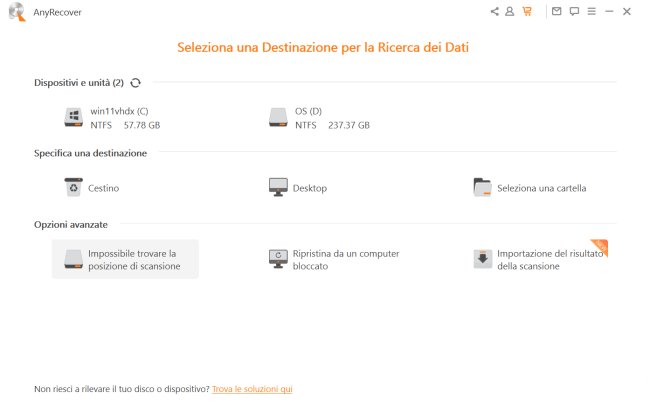Open the hamburger menu icon
This screenshot has width=650, height=407.
pyautogui.click(x=592, y=12)
